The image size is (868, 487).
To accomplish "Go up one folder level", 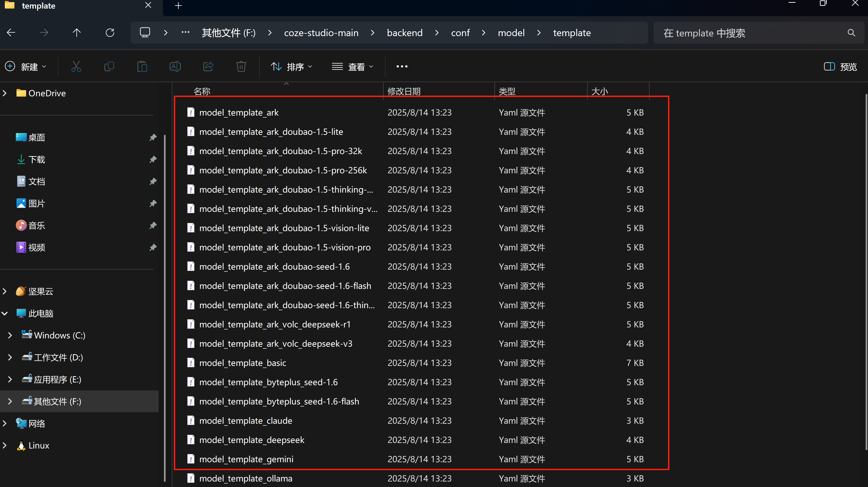I will coord(77,33).
